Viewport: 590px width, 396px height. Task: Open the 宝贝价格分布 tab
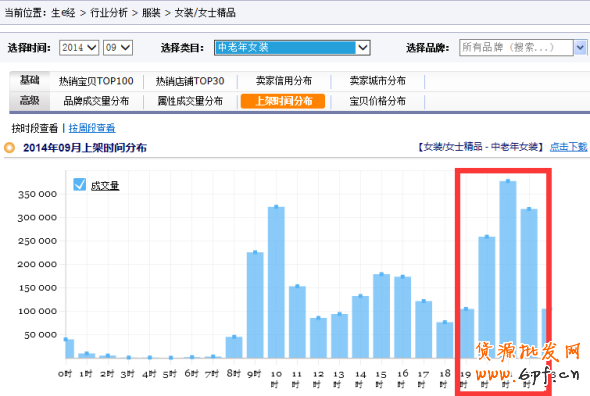(377, 101)
